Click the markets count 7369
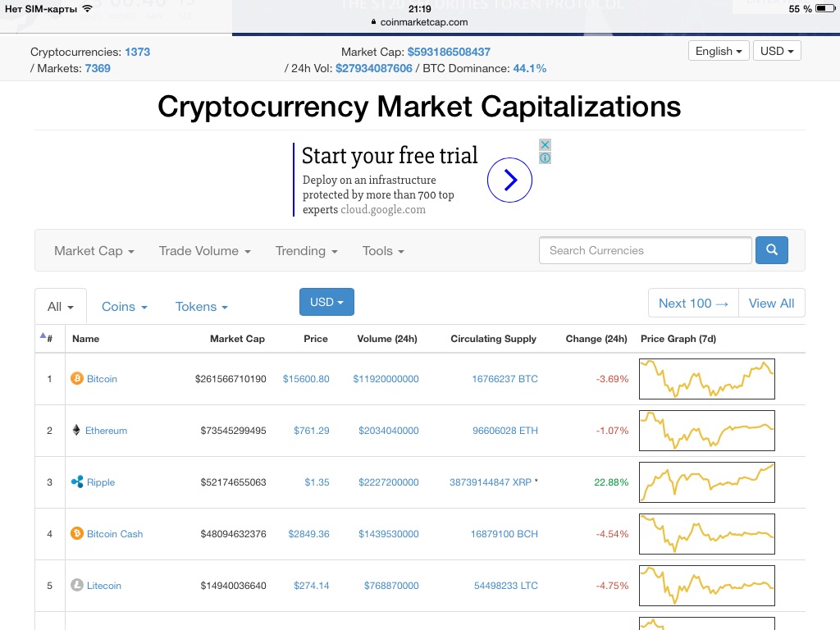The height and width of the screenshot is (630, 840). (98, 69)
